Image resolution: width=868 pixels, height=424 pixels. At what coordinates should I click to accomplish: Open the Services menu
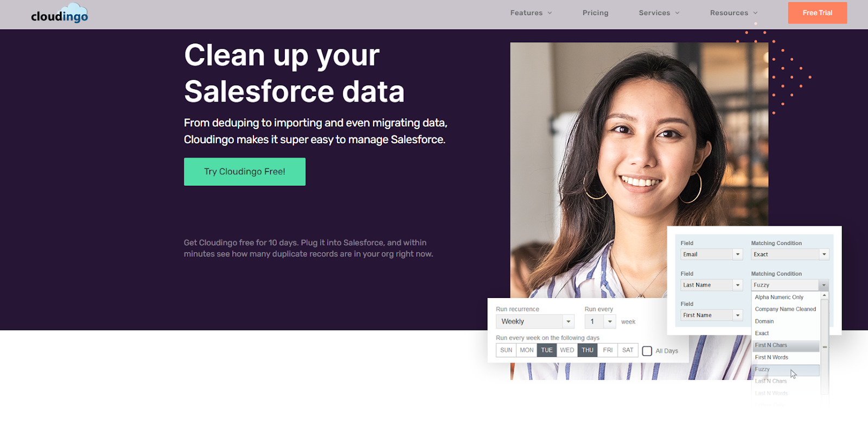point(659,13)
